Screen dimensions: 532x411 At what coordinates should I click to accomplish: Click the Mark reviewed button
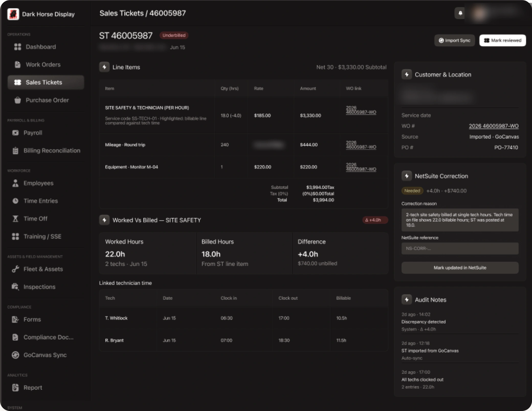(x=503, y=40)
